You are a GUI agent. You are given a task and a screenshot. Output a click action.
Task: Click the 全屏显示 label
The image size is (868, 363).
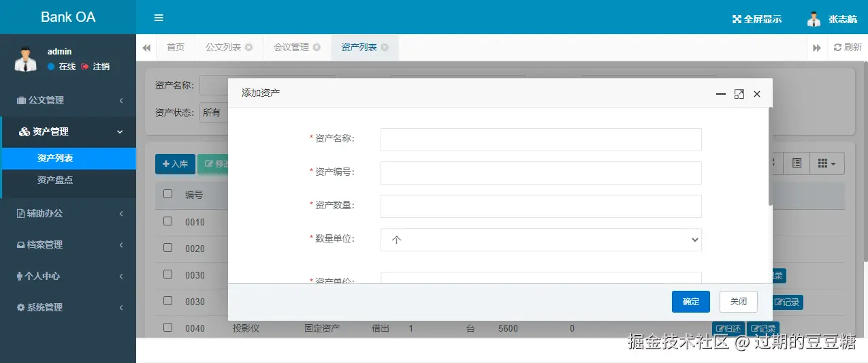pyautogui.click(x=762, y=19)
